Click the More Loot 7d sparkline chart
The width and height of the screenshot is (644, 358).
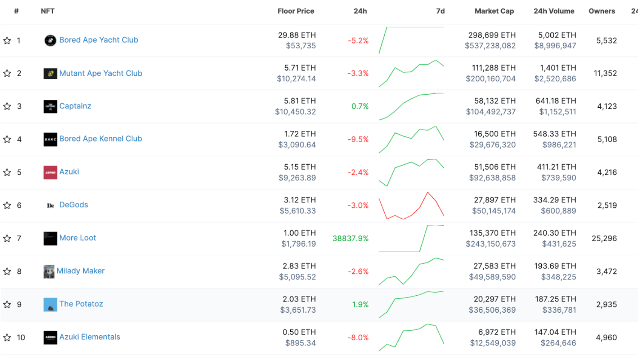[x=411, y=238]
